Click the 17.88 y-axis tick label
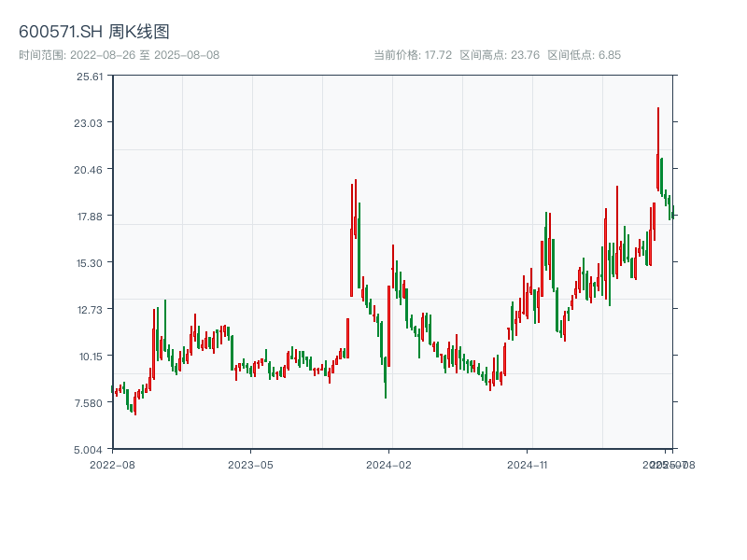The width and height of the screenshot is (747, 560). click(x=90, y=217)
